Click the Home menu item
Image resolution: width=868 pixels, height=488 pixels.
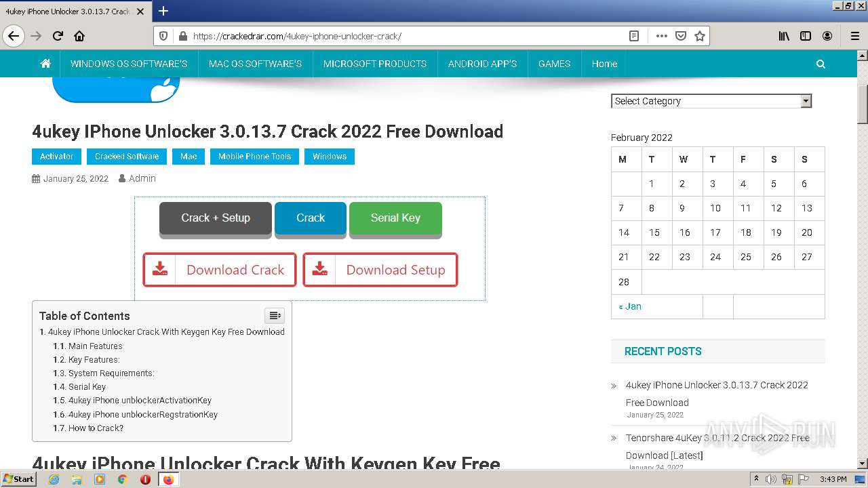[x=604, y=64]
